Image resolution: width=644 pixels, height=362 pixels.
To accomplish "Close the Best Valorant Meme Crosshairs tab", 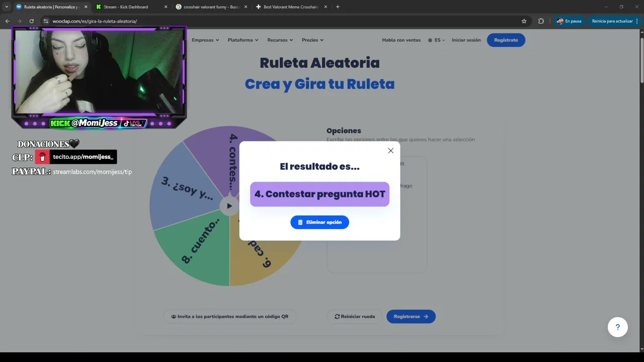I will pos(326,7).
